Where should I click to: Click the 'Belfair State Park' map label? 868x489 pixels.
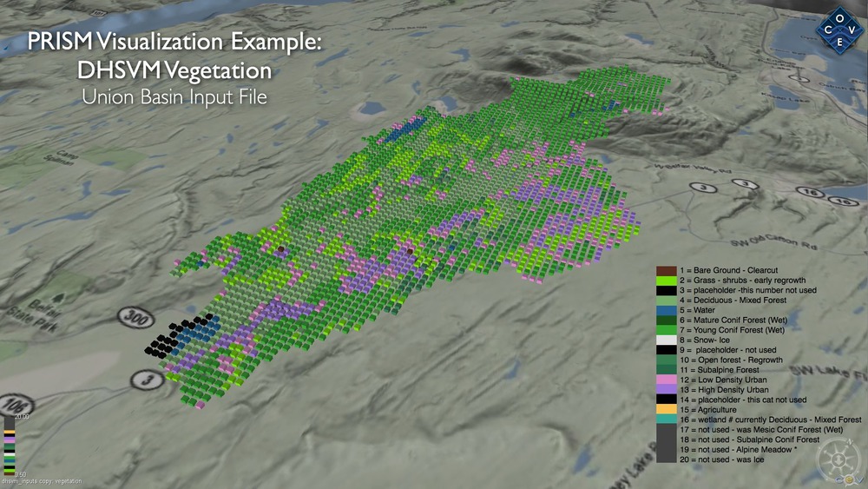click(35, 314)
